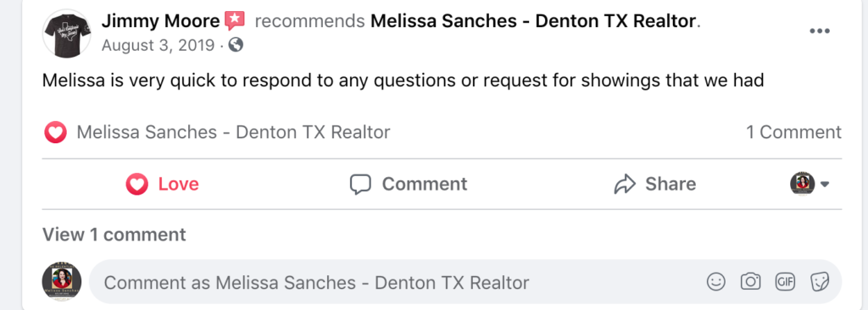Screen dimensions: 868x310
Task: Expand View 1 comment
Action: coord(114,235)
